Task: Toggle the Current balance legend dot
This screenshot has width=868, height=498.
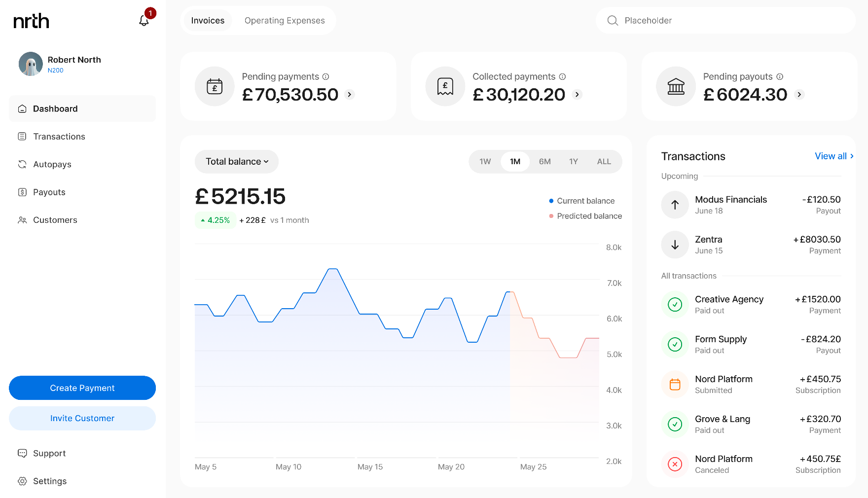Action: coord(551,201)
